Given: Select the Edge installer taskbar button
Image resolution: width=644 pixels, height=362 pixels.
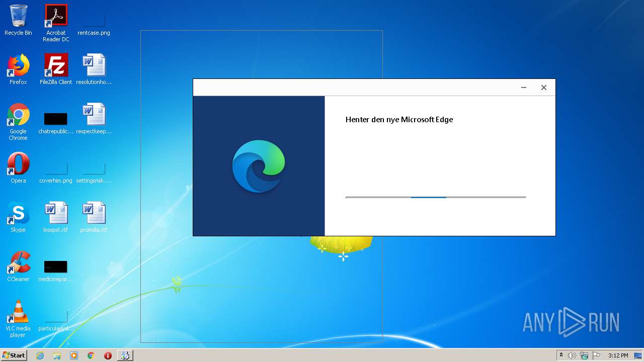Looking at the screenshot, I should [x=125, y=355].
